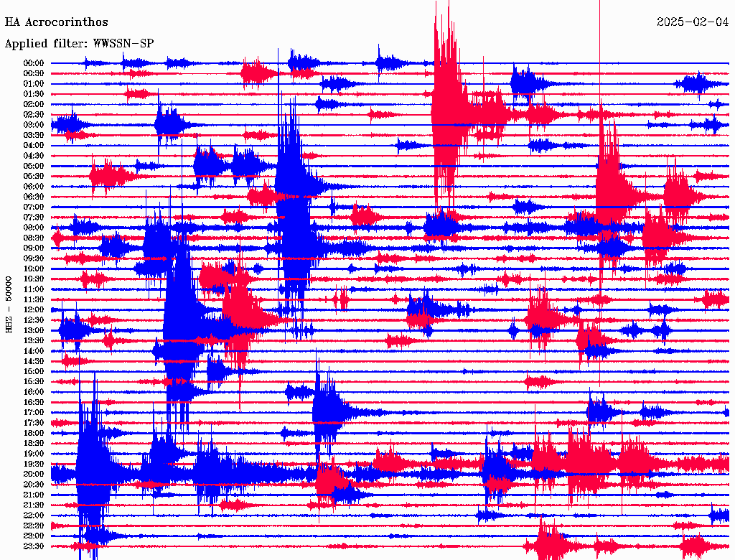Click the '17:30' time label
Image resolution: width=735 pixels, height=560 pixels.
coord(33,423)
